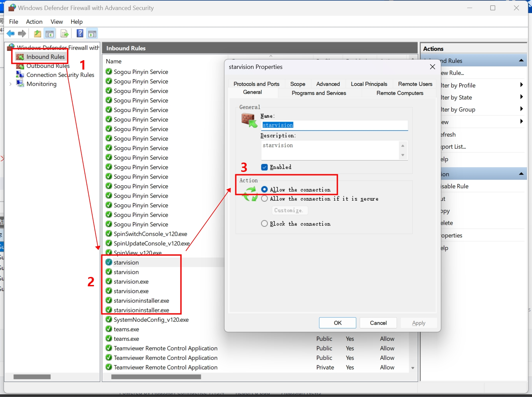Image resolution: width=532 pixels, height=397 pixels.
Task: Collapse the selected rule actions section
Action: 521,174
